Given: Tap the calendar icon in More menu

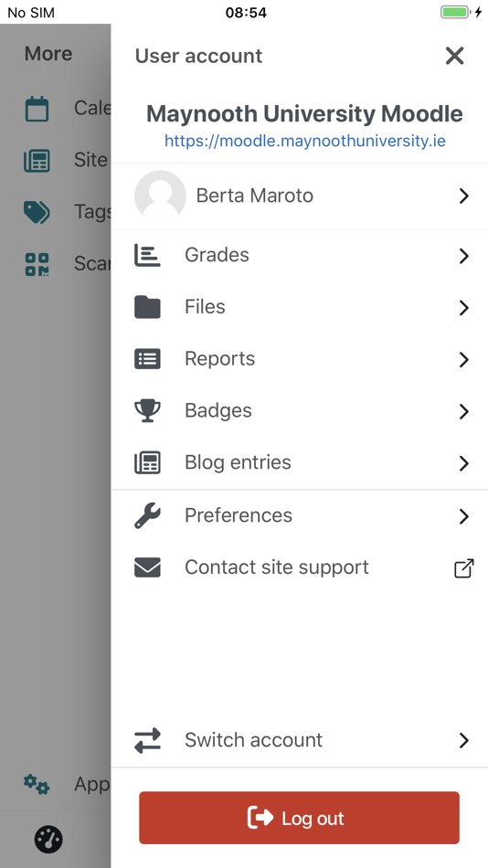Looking at the screenshot, I should tap(37, 109).
